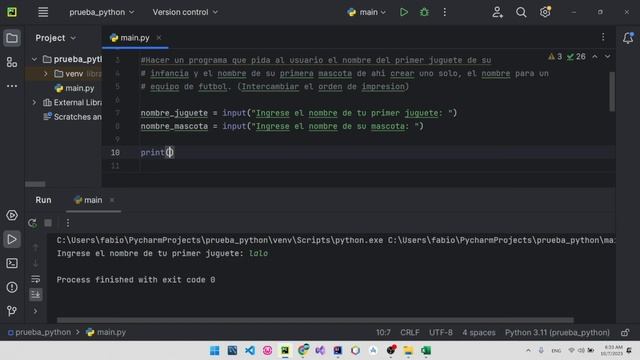
Task: Open line:column 10:7 indicator
Action: [x=383, y=333]
